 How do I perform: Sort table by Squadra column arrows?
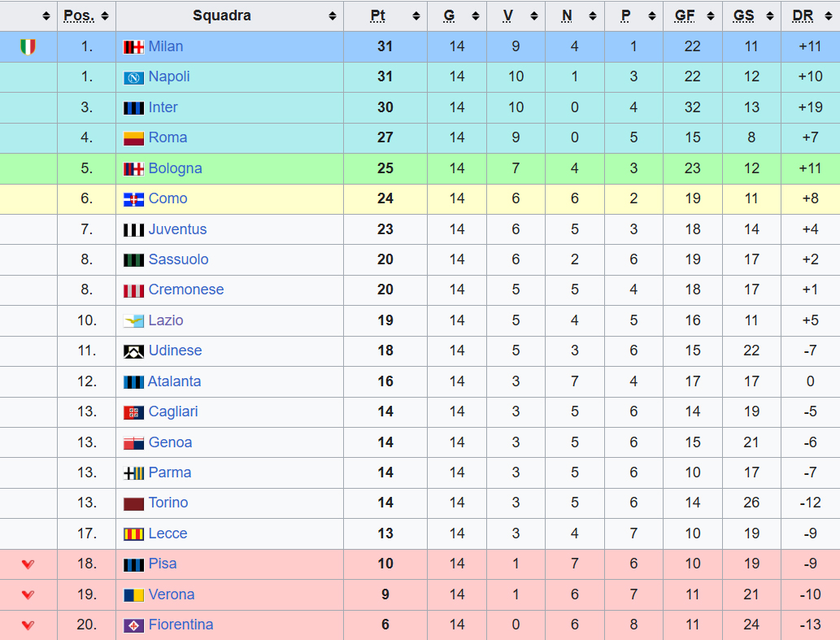[x=332, y=16]
